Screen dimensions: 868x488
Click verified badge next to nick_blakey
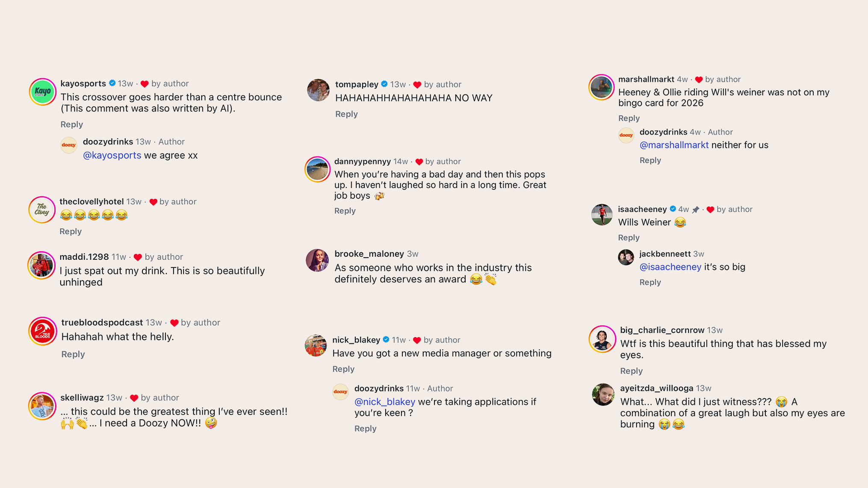point(386,340)
